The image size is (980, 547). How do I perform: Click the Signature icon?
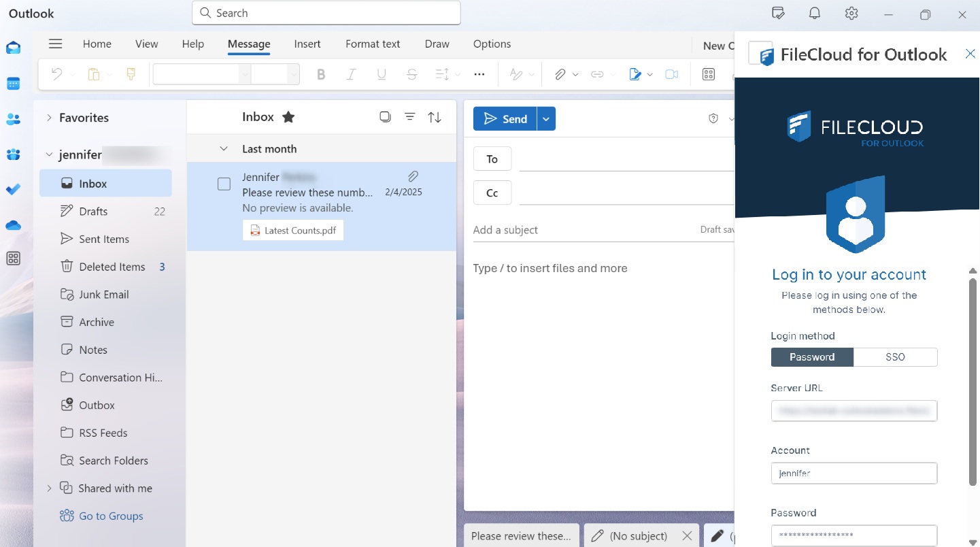point(635,74)
